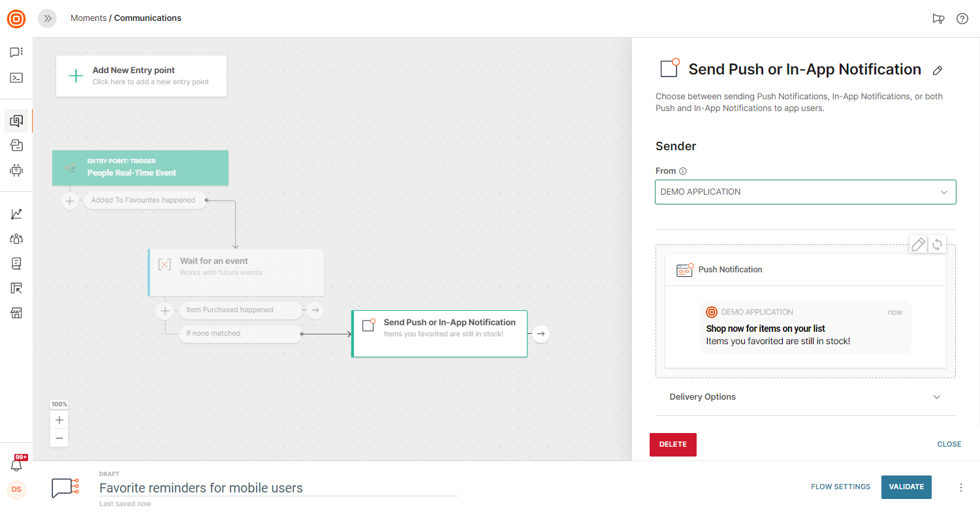The width and height of the screenshot is (980, 514).
Task: Open the Answers chatbot icon in sidebar
Action: click(x=16, y=170)
